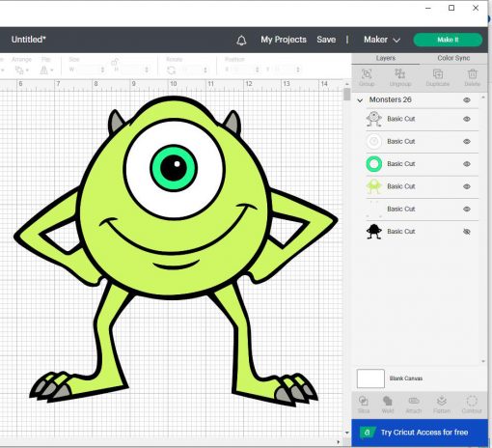Viewport: 492px width, 448px height.
Task: Hide the Monsters 26 group
Action: 467,100
